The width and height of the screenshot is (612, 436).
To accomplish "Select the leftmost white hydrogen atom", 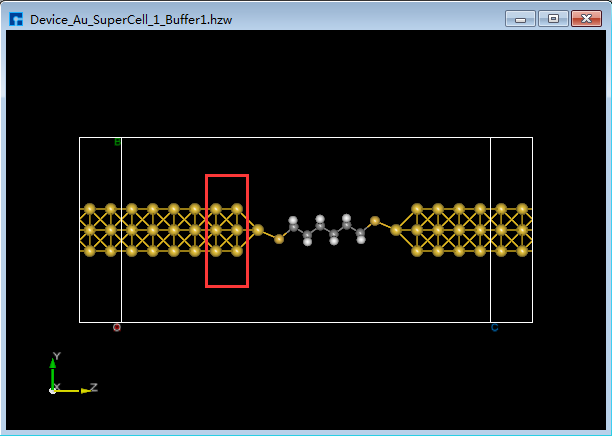I will (x=293, y=219).
